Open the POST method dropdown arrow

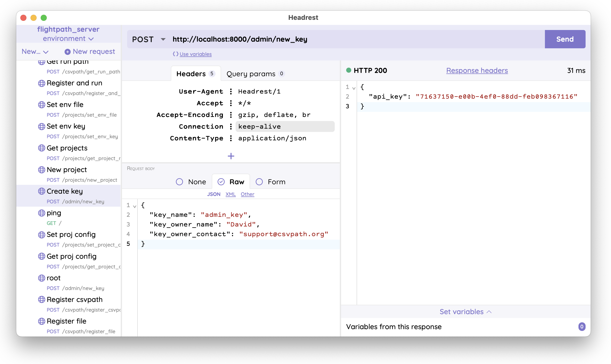pyautogui.click(x=163, y=39)
